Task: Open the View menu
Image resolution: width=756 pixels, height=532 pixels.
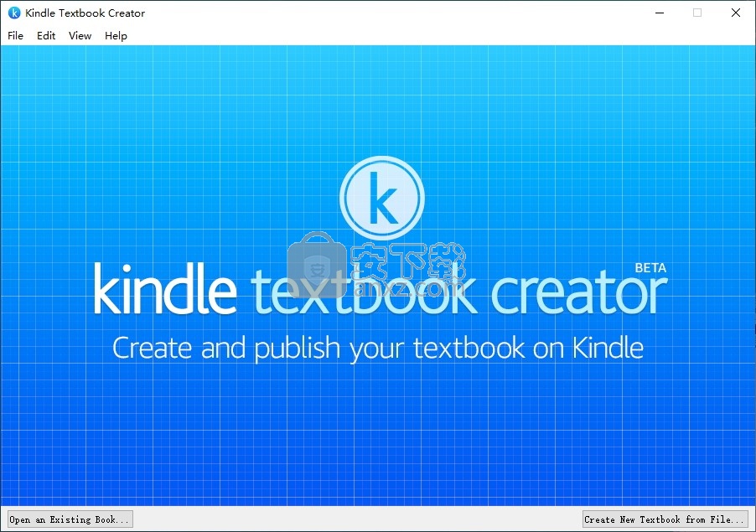Action: [80, 36]
